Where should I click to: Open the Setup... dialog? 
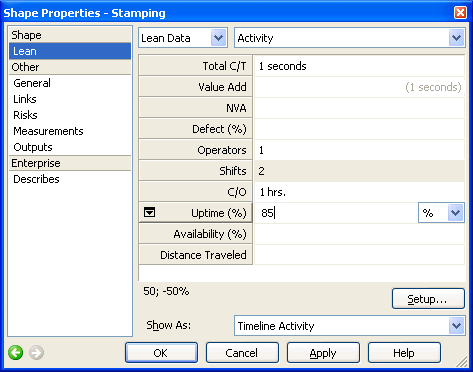pyautogui.click(x=428, y=299)
